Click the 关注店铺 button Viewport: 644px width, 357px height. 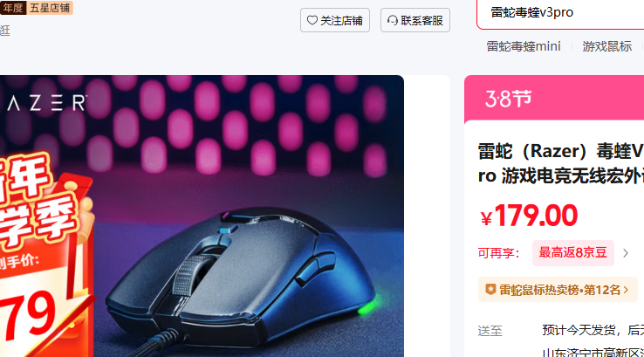[335, 20]
